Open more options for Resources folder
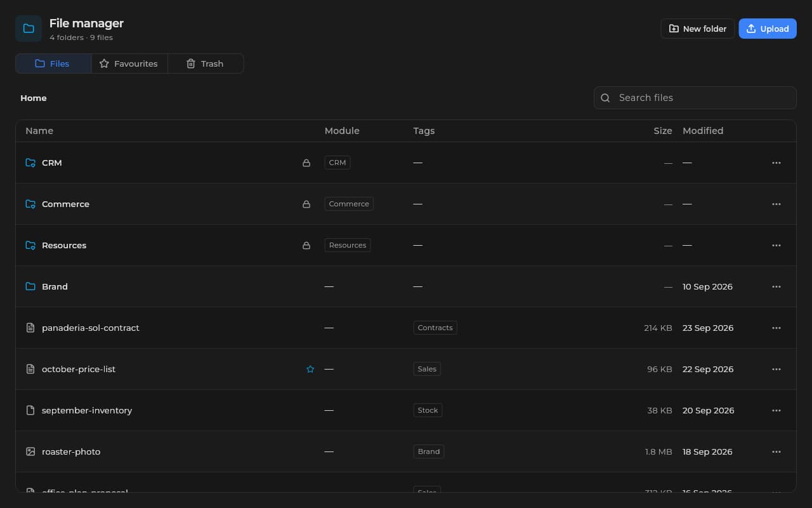Image resolution: width=812 pixels, height=508 pixels. point(776,245)
